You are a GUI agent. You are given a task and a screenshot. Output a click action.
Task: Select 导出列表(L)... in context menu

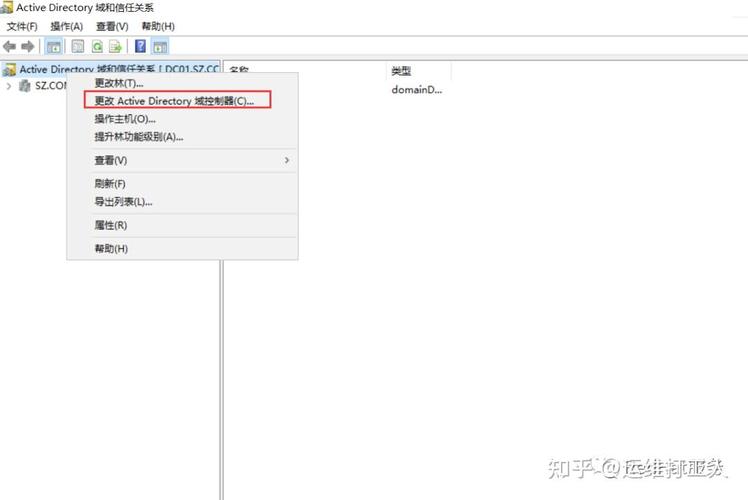coord(182,202)
